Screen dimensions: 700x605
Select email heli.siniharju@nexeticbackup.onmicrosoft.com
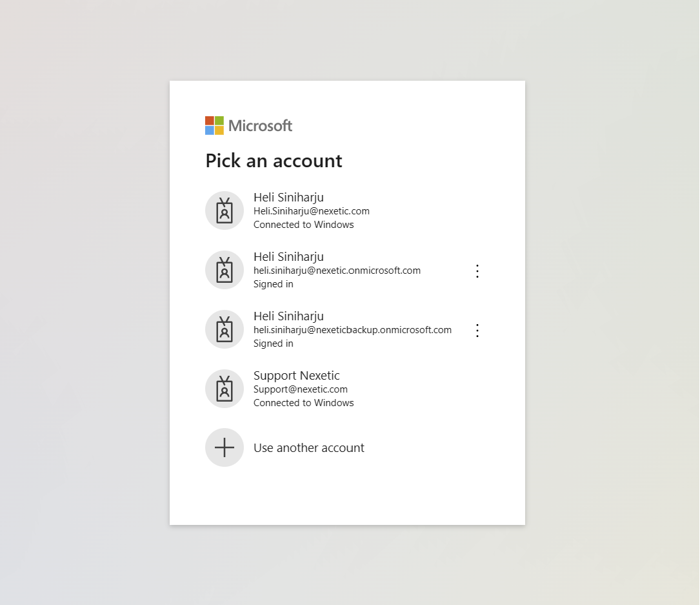coord(353,330)
